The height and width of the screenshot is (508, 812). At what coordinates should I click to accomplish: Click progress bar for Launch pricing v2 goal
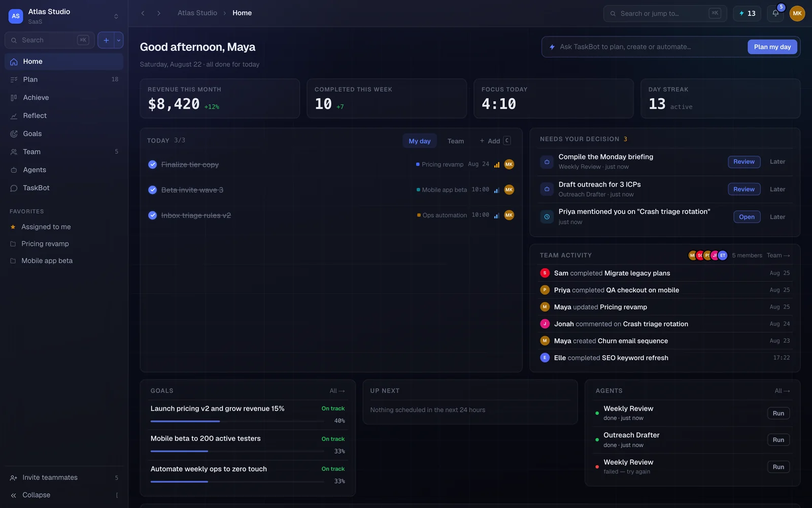(238, 421)
